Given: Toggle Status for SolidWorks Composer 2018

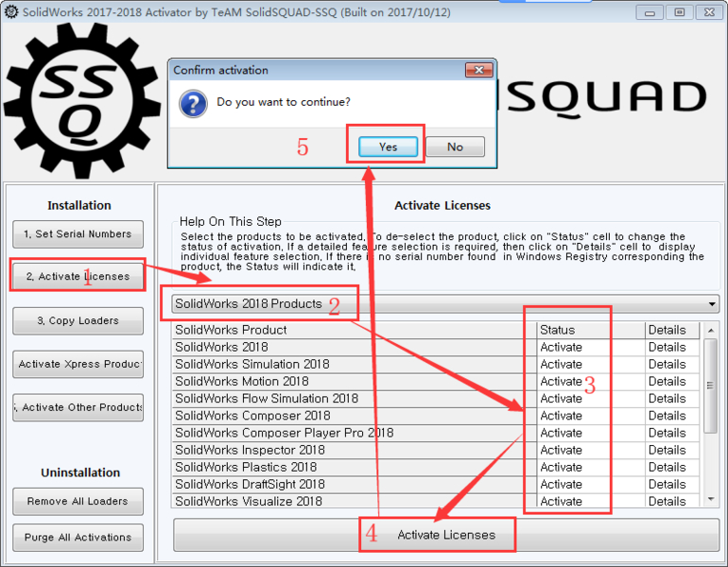Looking at the screenshot, I should click(x=590, y=416).
